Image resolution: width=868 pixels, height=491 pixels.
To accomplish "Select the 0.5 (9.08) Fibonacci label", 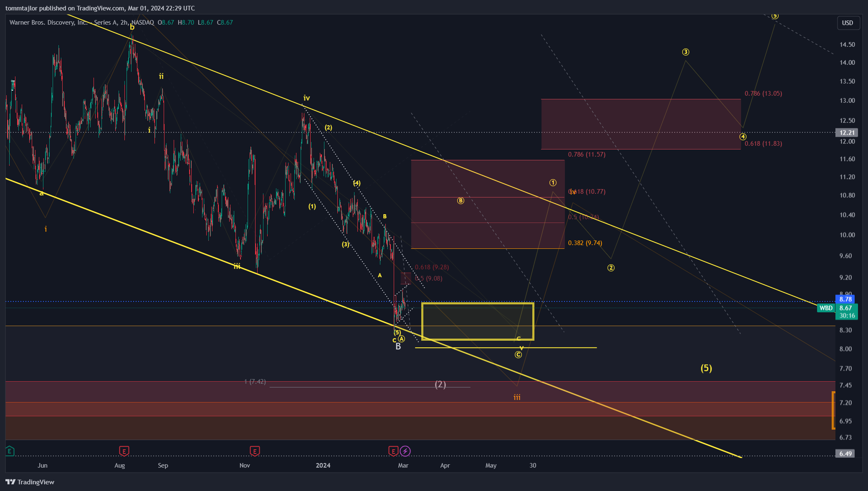I will [x=428, y=278].
